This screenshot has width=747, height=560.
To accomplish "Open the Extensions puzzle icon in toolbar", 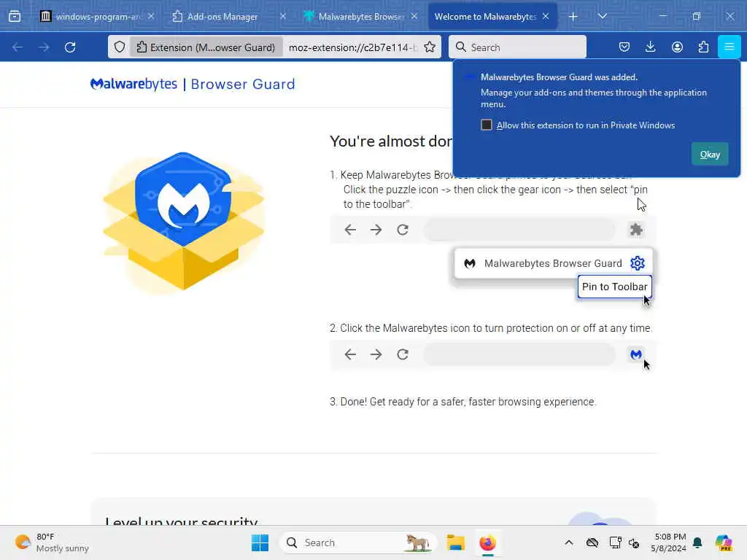I will coord(703,47).
